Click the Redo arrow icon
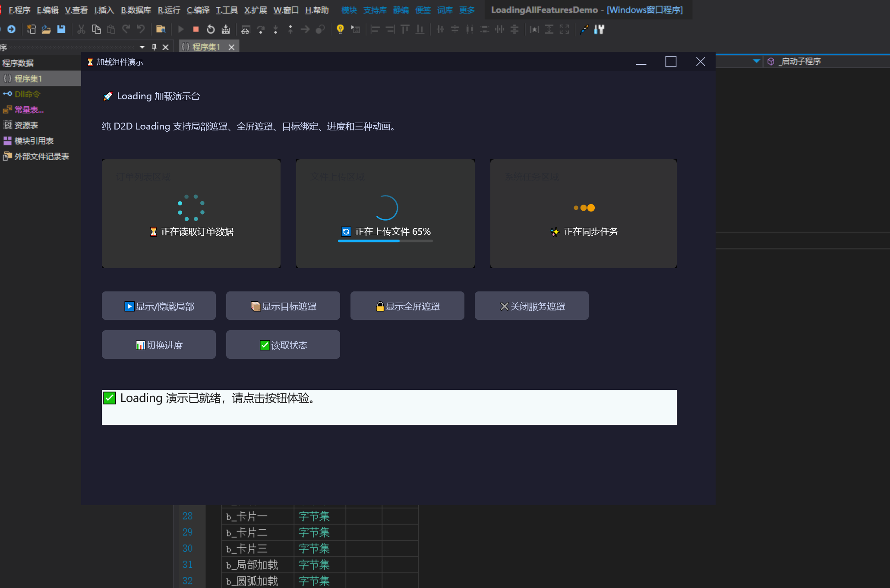 coord(126,29)
